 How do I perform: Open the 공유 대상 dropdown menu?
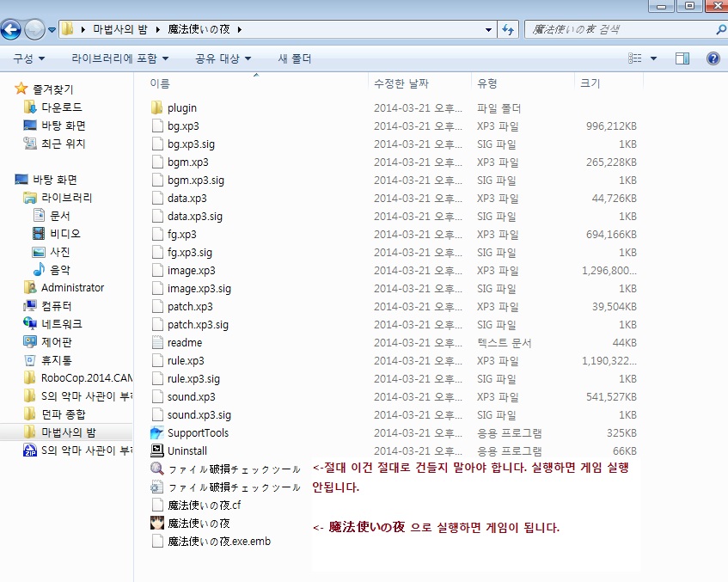[x=223, y=58]
